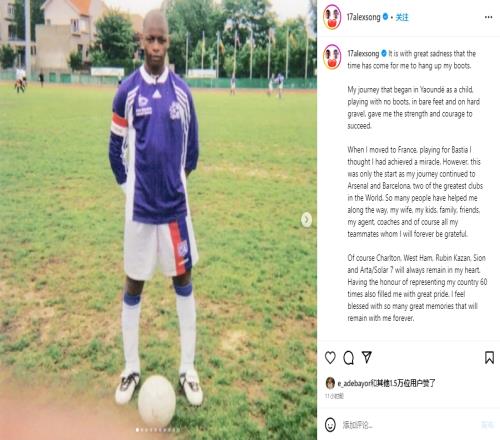Post comment with 发布 button
The width and height of the screenshot is (500, 440).
click(487, 425)
